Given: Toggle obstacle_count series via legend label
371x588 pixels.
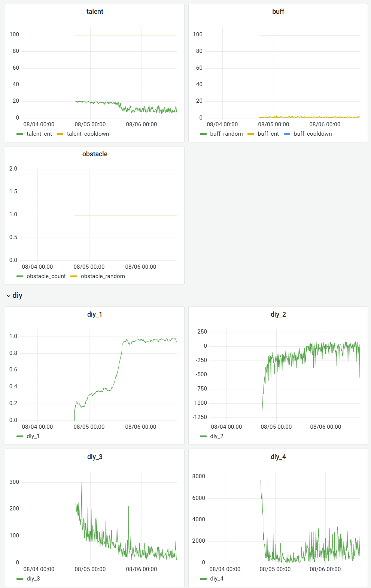Looking at the screenshot, I should pos(46,276).
